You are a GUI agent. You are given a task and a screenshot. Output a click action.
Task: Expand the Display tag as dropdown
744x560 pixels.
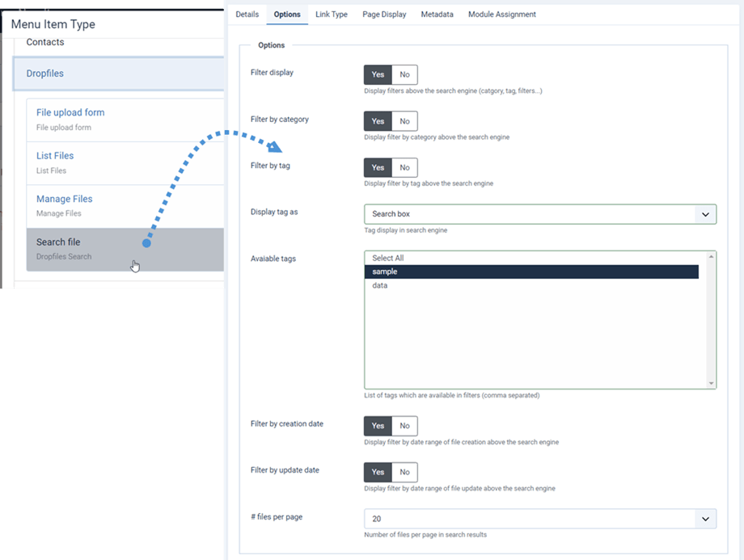coord(539,214)
